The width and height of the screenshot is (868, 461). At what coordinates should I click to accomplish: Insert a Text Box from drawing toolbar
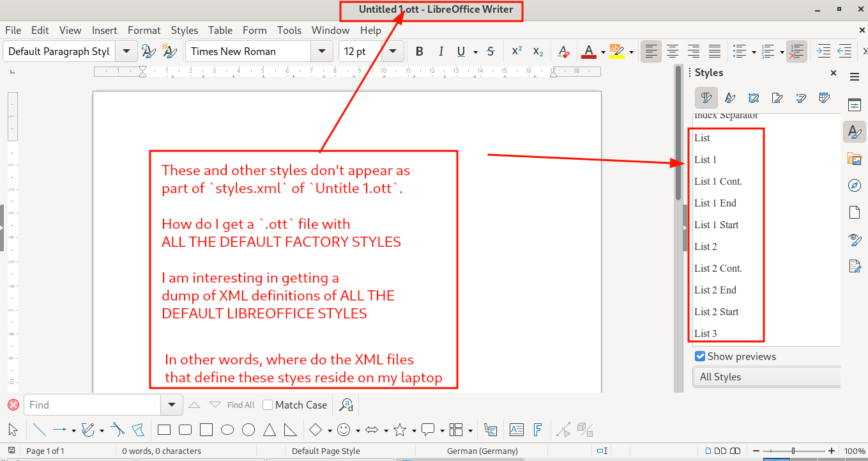516,430
